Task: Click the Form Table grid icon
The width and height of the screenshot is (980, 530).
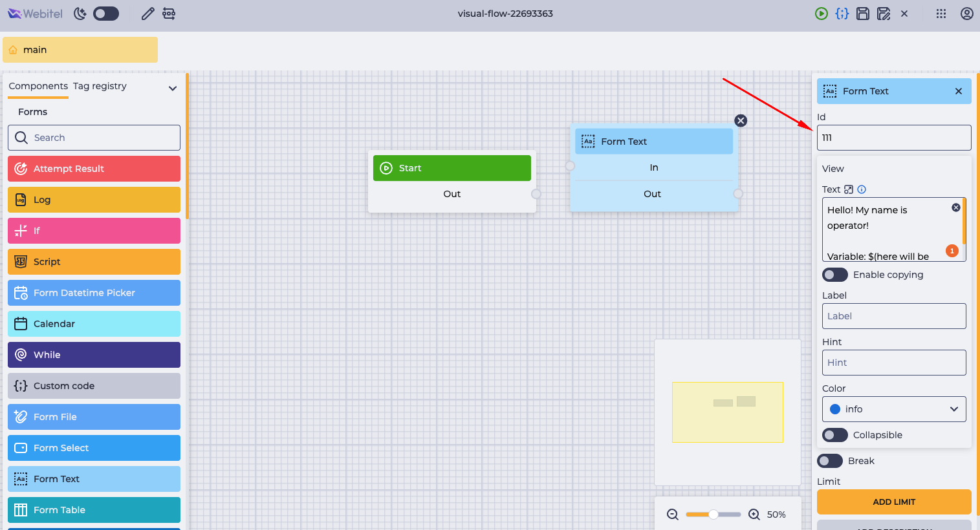Action: pos(21,510)
